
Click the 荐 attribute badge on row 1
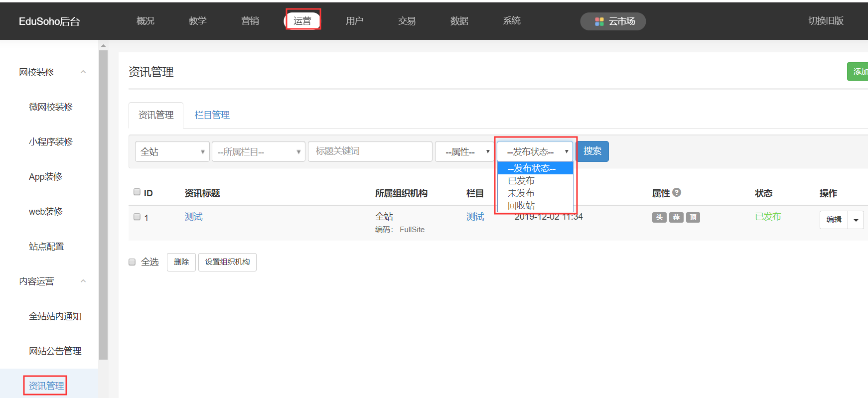point(676,217)
